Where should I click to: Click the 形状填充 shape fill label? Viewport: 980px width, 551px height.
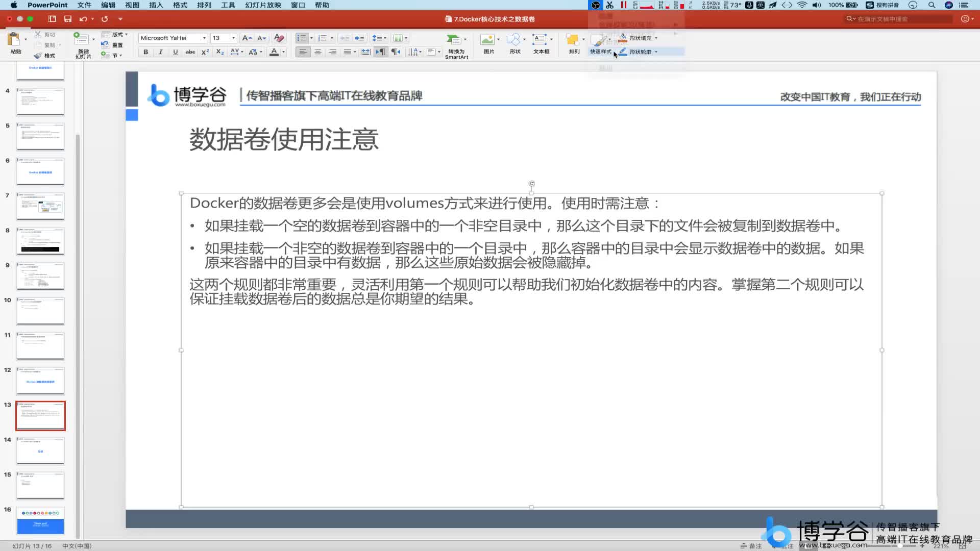tap(640, 38)
